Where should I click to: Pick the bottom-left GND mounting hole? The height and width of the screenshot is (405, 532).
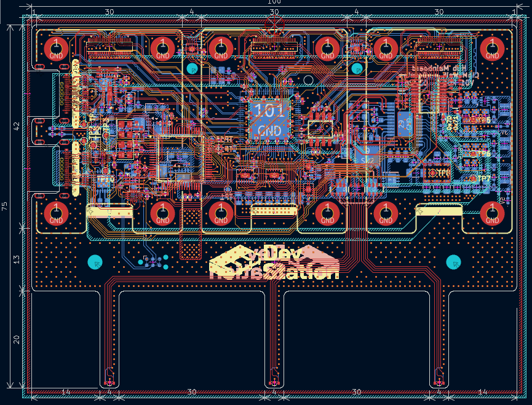pyautogui.click(x=56, y=213)
